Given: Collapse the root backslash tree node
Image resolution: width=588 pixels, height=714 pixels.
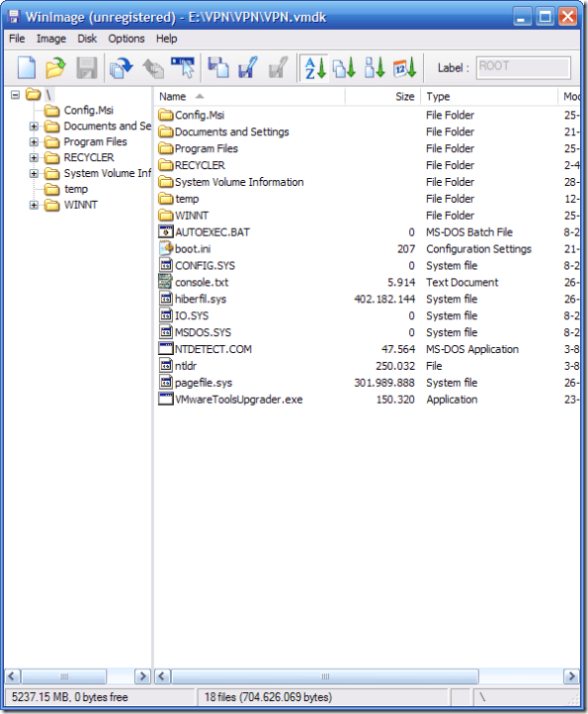Looking at the screenshot, I should click(x=16, y=95).
